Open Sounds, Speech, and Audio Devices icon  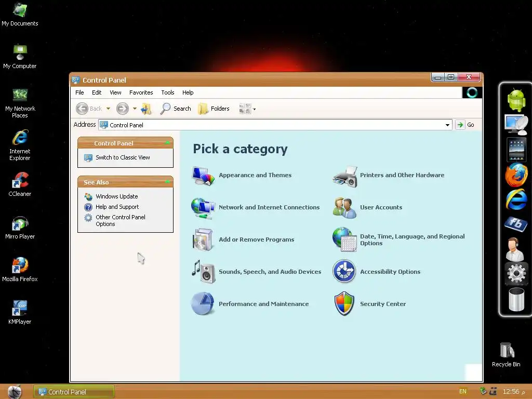coord(203,272)
